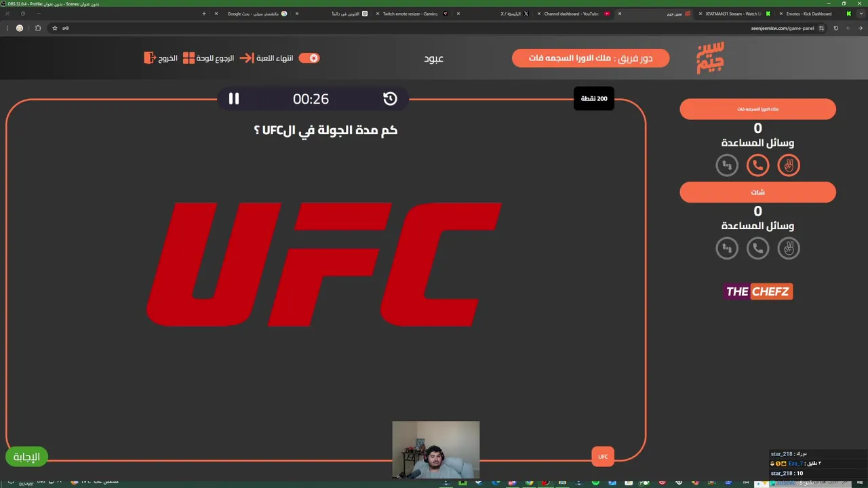
Task: Go forward with the browser forward arrow
Action: pos(848,28)
